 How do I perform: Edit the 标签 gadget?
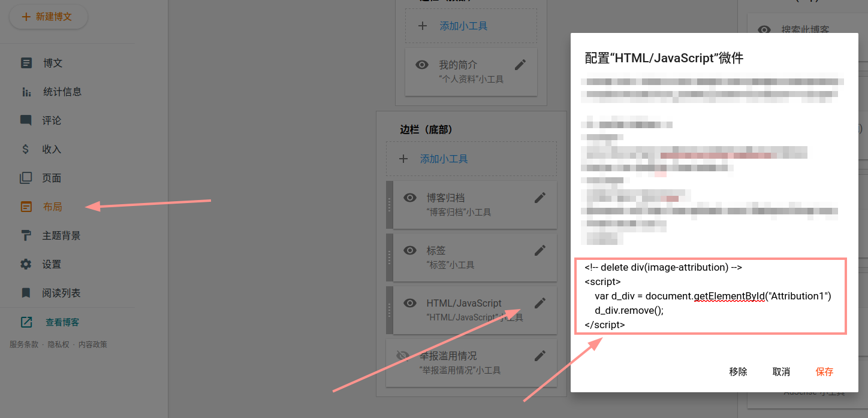(x=540, y=250)
